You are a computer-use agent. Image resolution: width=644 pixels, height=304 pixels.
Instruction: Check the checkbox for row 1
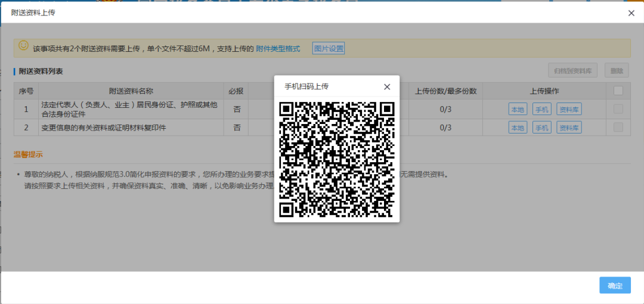tap(618, 109)
